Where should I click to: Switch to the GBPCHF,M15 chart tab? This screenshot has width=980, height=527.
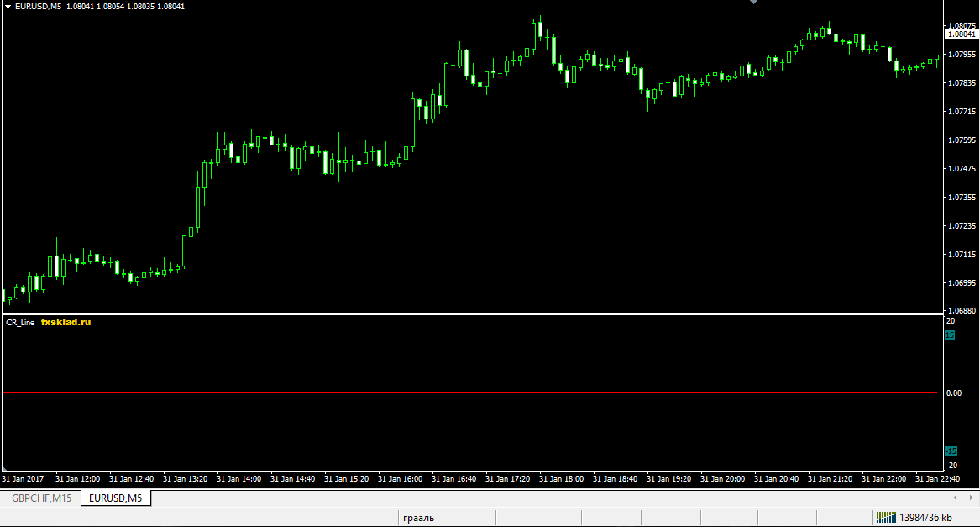point(41,498)
